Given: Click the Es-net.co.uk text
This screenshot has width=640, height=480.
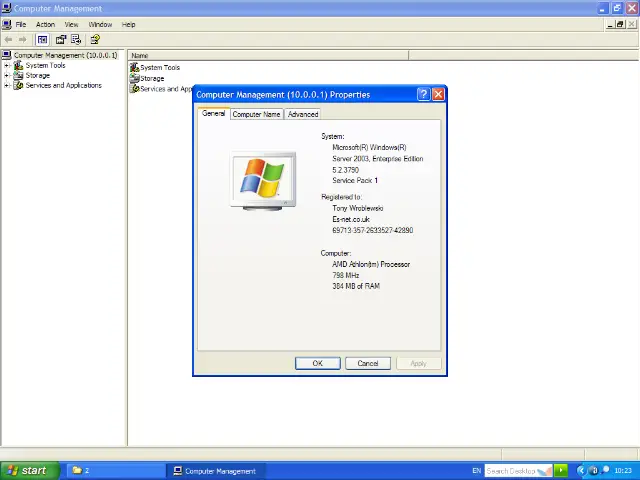Looking at the screenshot, I should coord(351,219).
